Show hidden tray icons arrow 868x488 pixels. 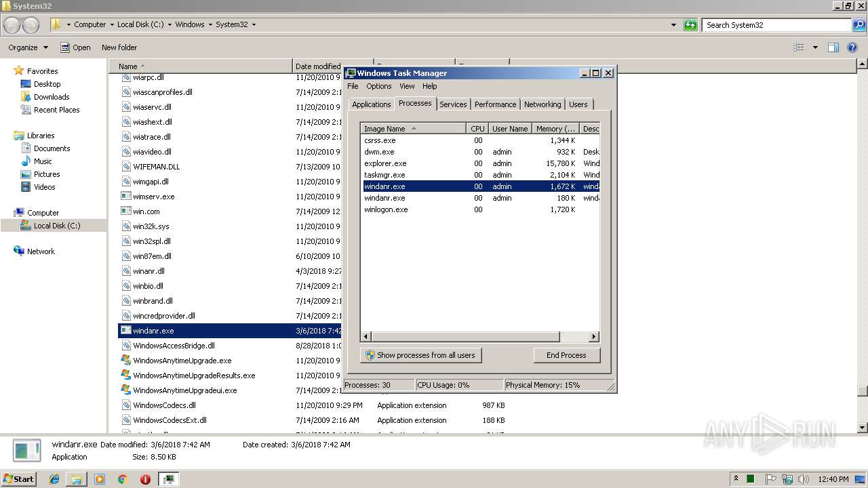point(736,479)
